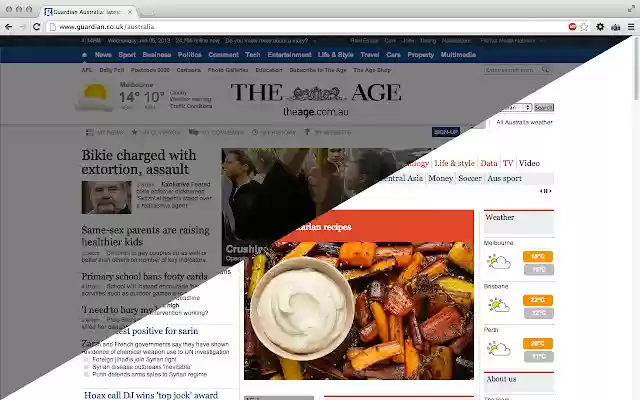640x400 pixels.
Task: Click the Melbourne sun weather icon
Action: (95, 96)
